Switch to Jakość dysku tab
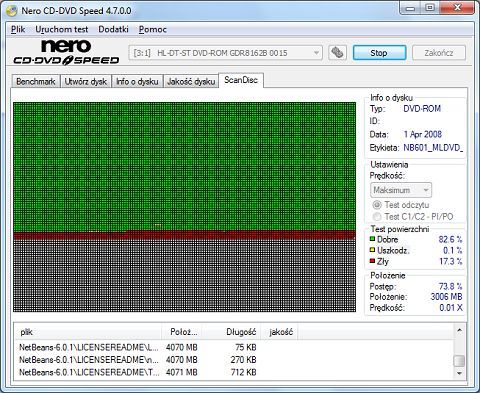Viewport: 480px width, 393px height. (191, 81)
